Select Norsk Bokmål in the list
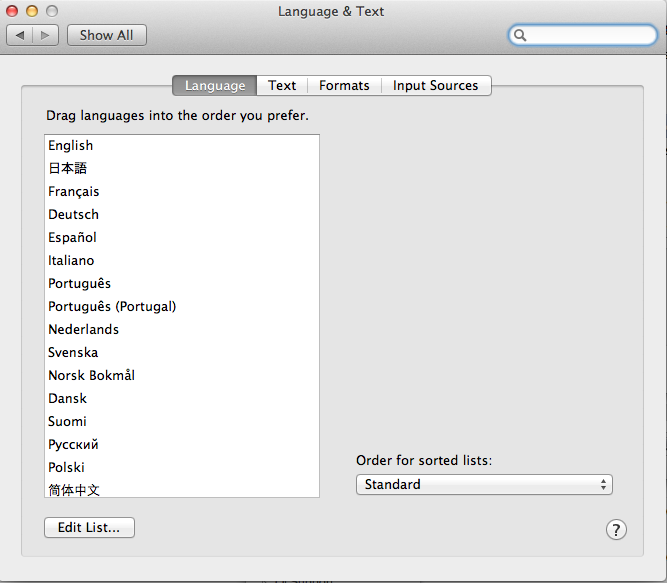 click(x=91, y=375)
